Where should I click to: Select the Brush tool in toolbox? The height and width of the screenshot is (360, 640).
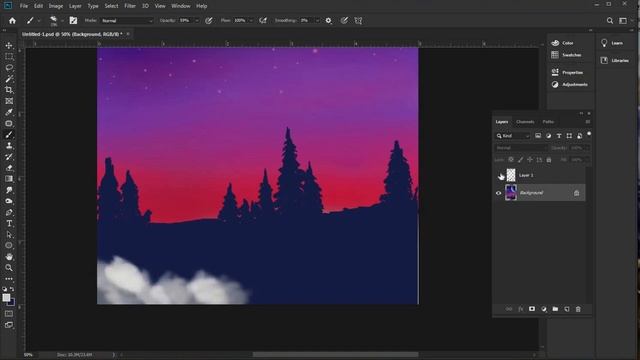tap(9, 134)
